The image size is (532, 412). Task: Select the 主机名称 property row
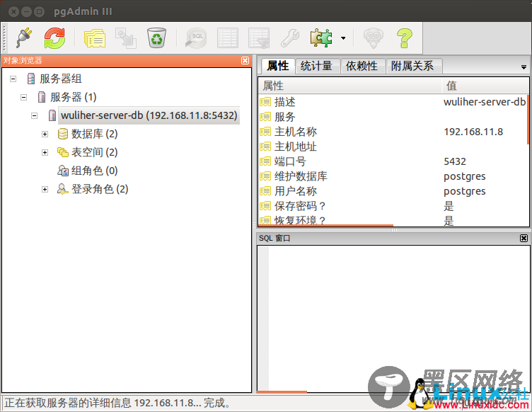coord(393,132)
